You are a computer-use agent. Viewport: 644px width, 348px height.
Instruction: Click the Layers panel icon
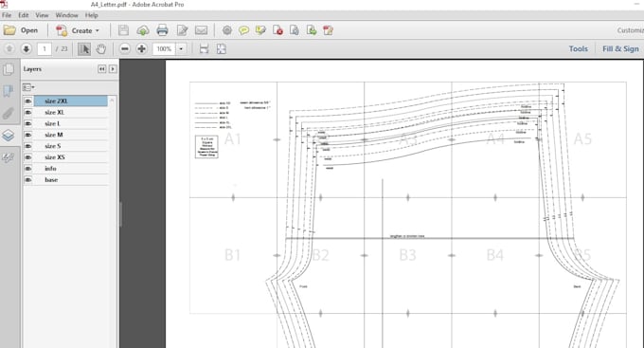point(9,136)
